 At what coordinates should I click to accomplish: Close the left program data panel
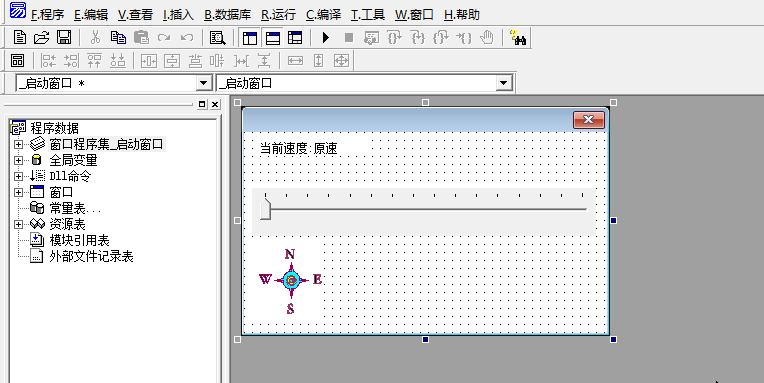click(215, 104)
